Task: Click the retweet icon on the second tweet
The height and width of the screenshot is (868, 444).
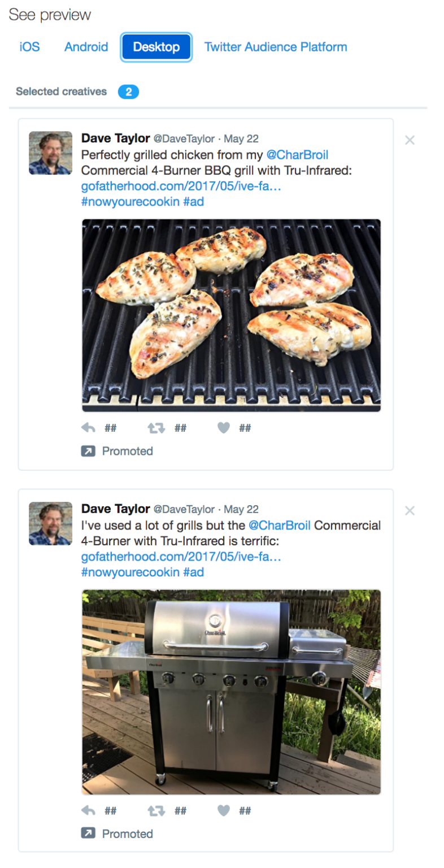Action: click(x=156, y=810)
